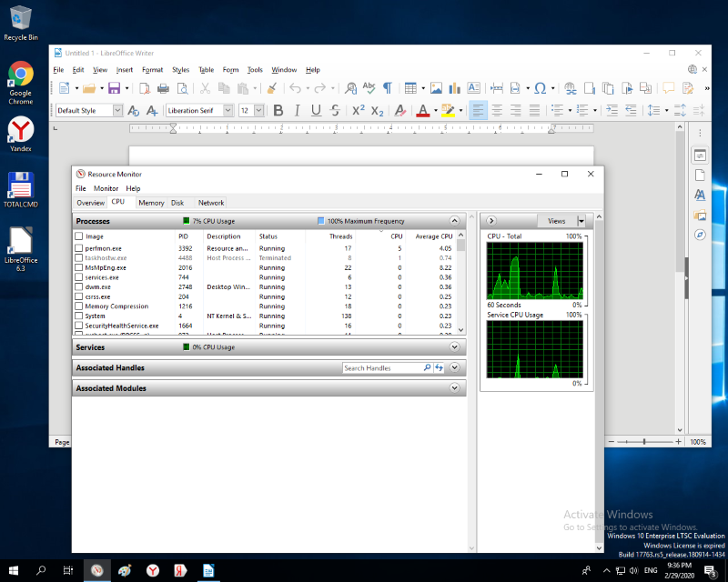The height and width of the screenshot is (582, 728).
Task: Click the Find & Replace icon
Action: point(351,87)
